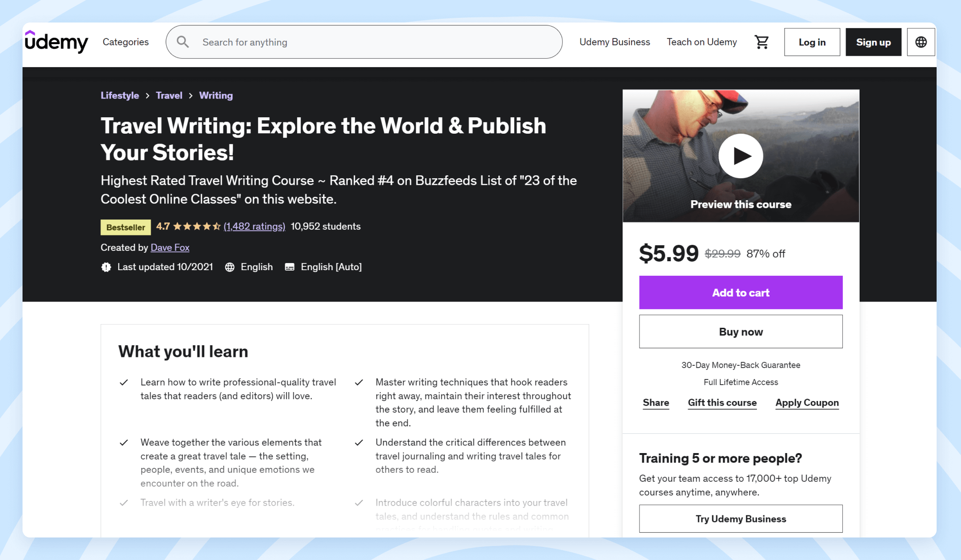Open Udemy Business link
The height and width of the screenshot is (560, 961).
(615, 42)
